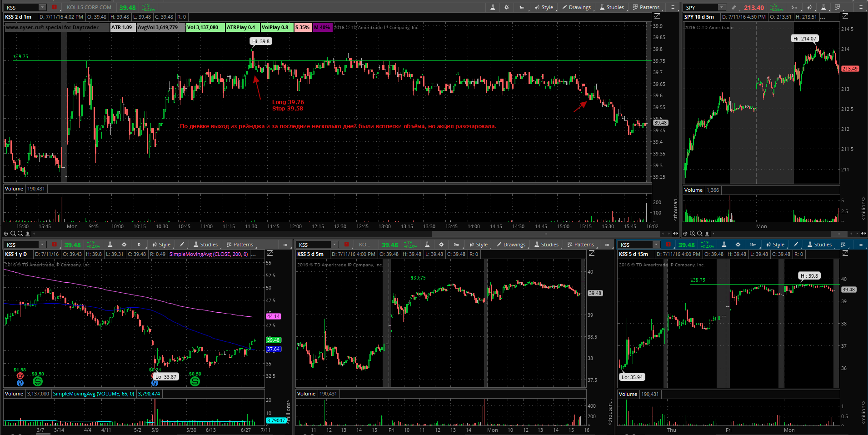Click zoom out magnifier under KSS 1m chart
The width and height of the screenshot is (868, 435).
(20, 233)
